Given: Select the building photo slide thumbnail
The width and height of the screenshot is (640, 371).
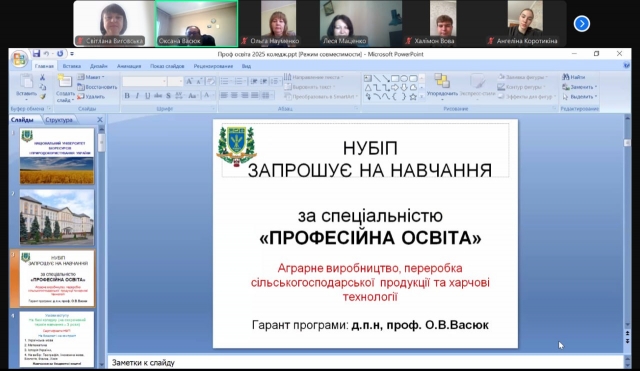Looking at the screenshot, I should click(x=57, y=217).
